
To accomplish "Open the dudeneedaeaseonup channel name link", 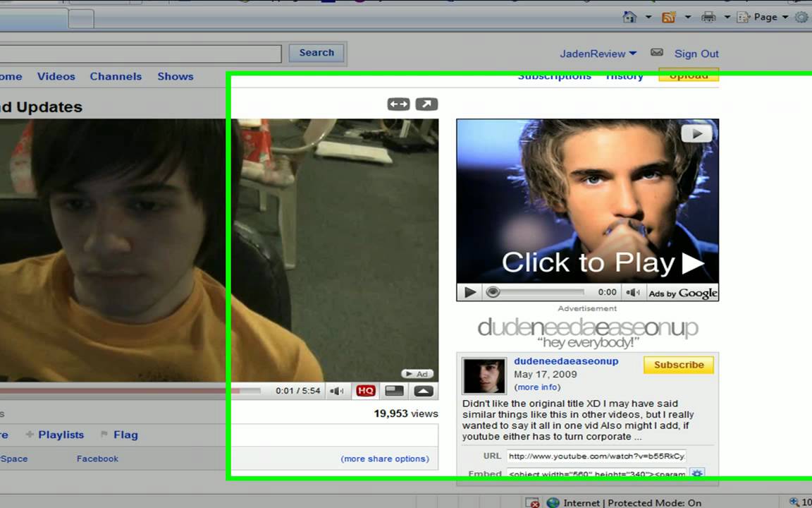I will 566,361.
